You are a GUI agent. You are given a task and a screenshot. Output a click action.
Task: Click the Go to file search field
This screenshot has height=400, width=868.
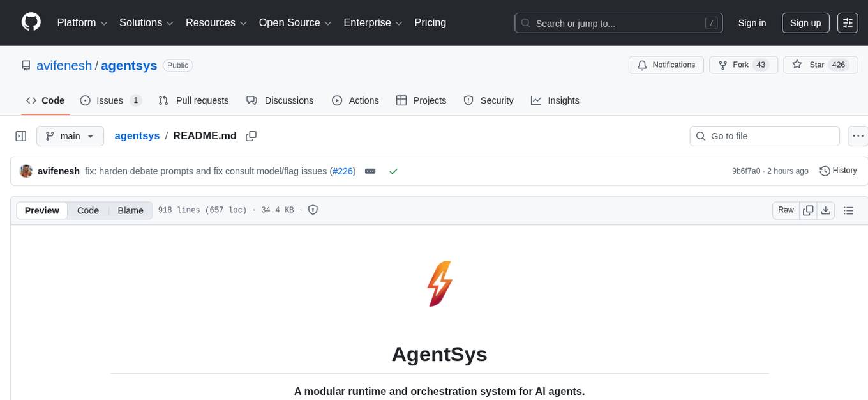point(764,135)
